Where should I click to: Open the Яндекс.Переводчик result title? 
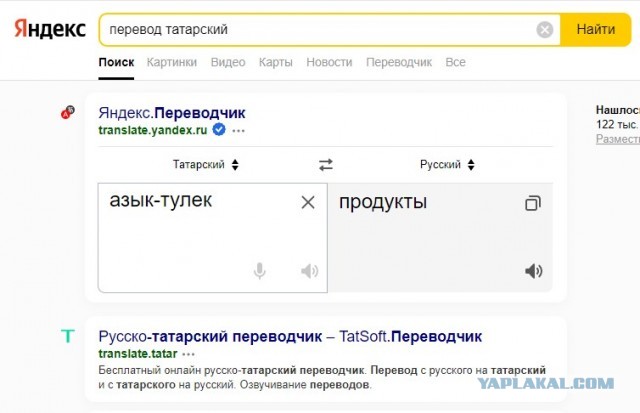pos(172,113)
